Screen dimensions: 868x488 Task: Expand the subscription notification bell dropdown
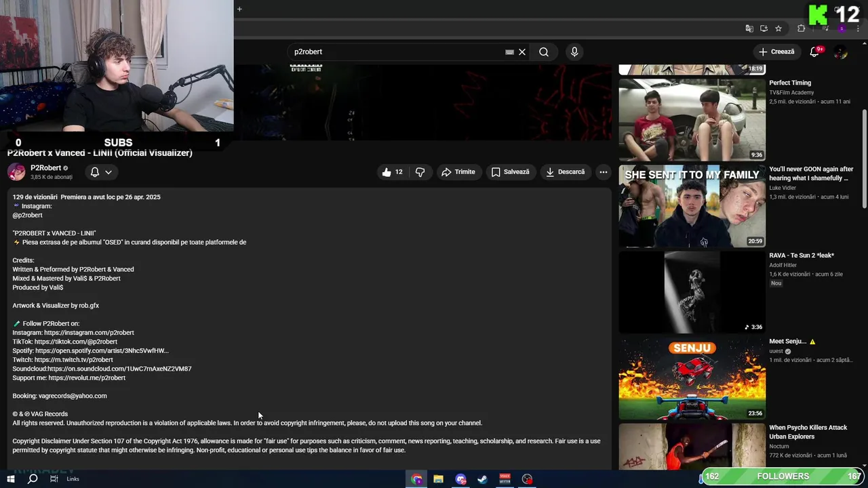(102, 172)
